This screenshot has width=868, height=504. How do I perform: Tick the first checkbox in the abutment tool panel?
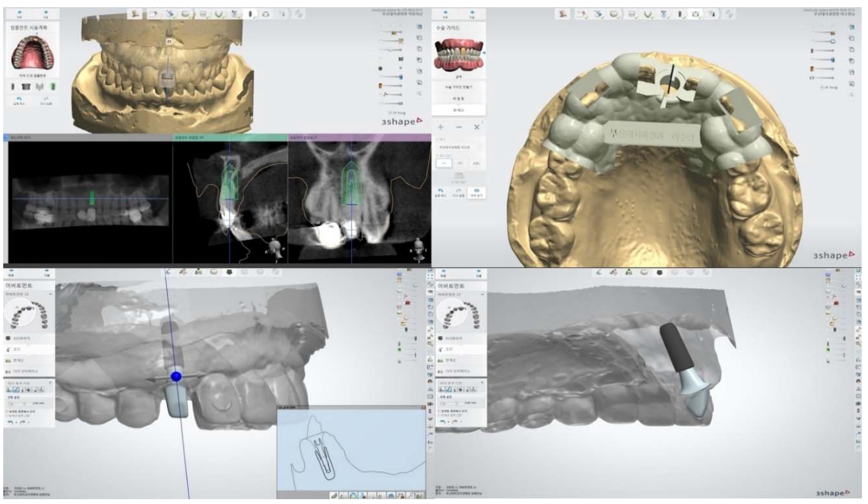click(7, 411)
